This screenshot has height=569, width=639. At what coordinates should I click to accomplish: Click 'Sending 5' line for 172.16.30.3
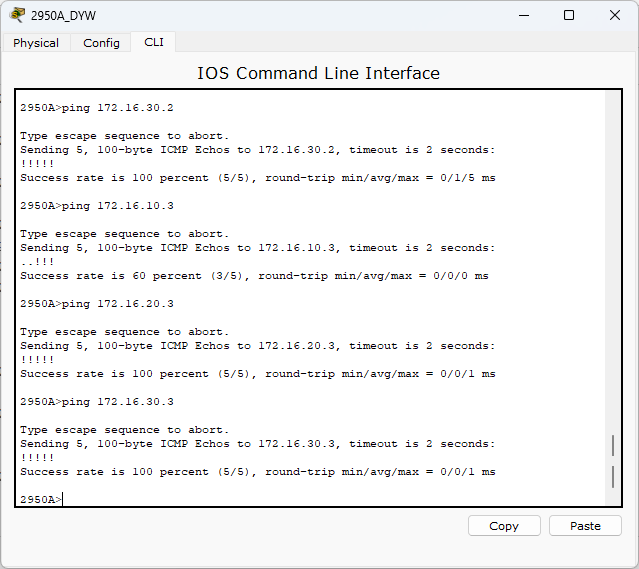(258, 443)
